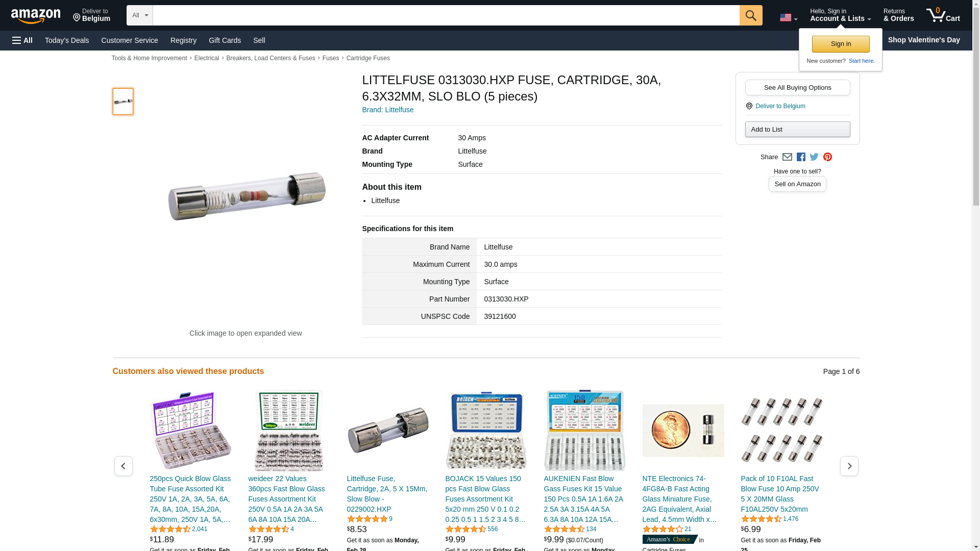Select the fuse product thumbnail image

pos(122,101)
